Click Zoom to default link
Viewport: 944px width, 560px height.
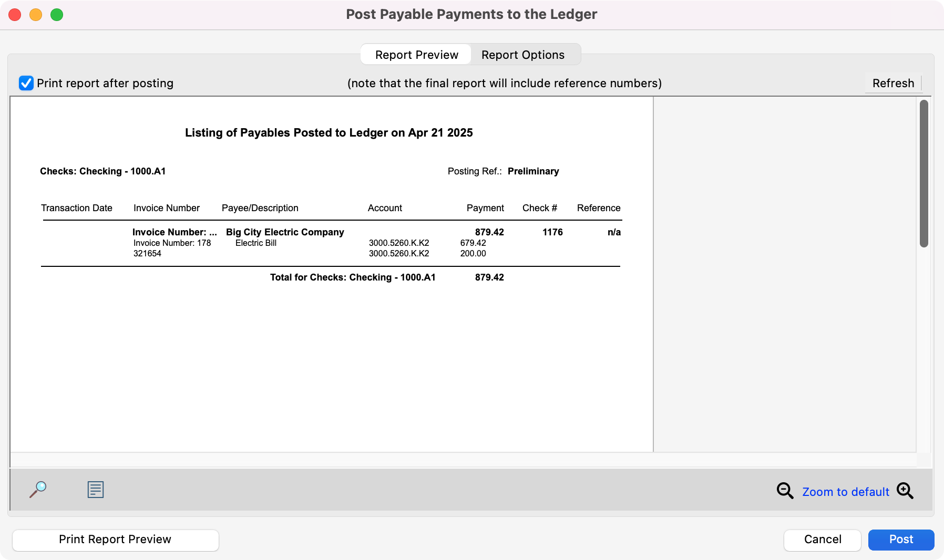tap(845, 492)
